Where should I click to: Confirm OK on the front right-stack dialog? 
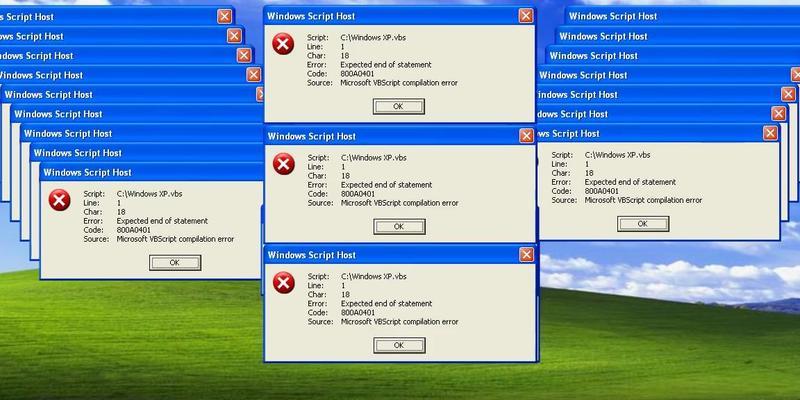[x=643, y=223]
